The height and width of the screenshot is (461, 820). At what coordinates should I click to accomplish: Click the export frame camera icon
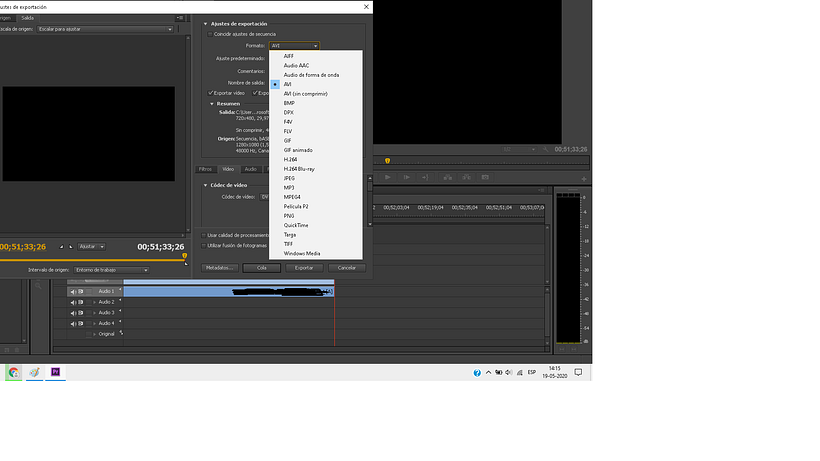click(485, 177)
